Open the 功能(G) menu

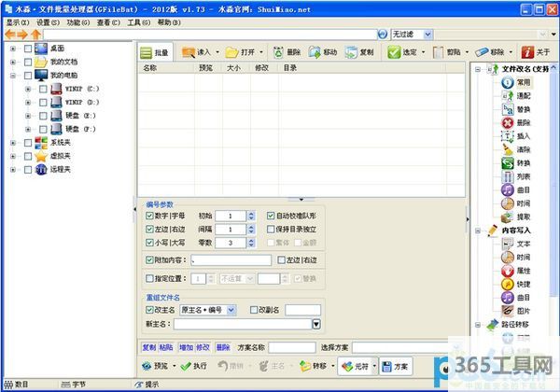(79, 21)
